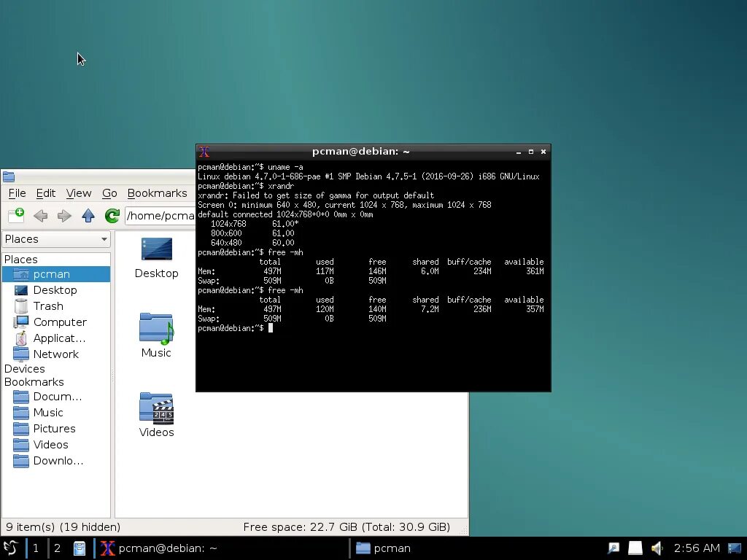Open Trash in Places sidebar

(56, 306)
